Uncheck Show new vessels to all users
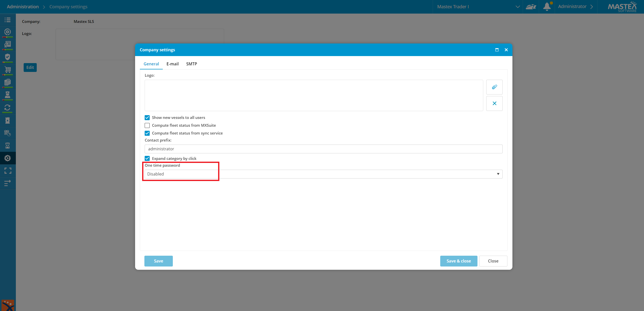This screenshot has height=311, width=644. point(147,118)
